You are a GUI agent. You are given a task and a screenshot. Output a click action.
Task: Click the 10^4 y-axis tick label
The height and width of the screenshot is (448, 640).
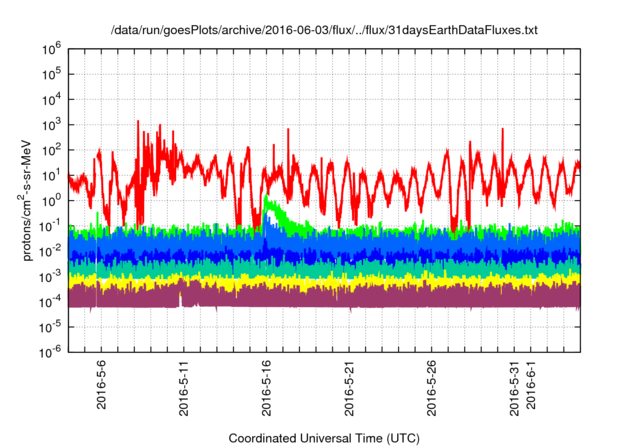coord(51,100)
